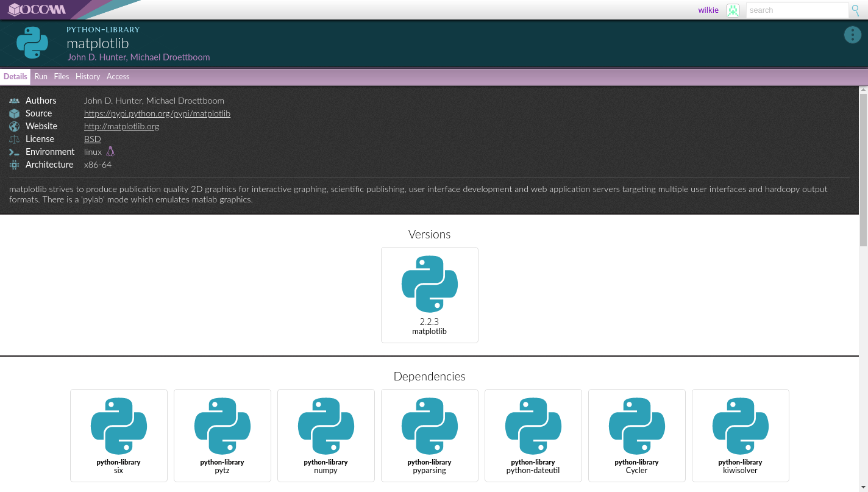Open the pypi.python.org source link

(157, 113)
